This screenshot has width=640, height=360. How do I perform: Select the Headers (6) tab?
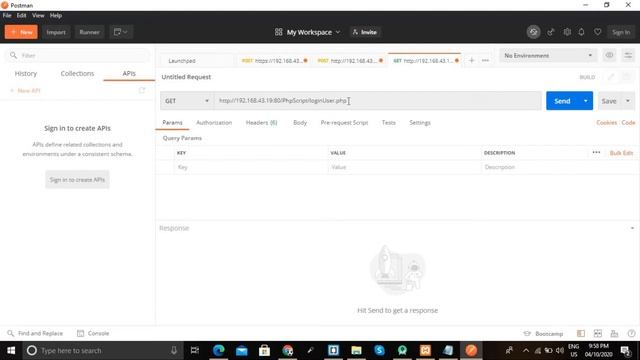261,122
